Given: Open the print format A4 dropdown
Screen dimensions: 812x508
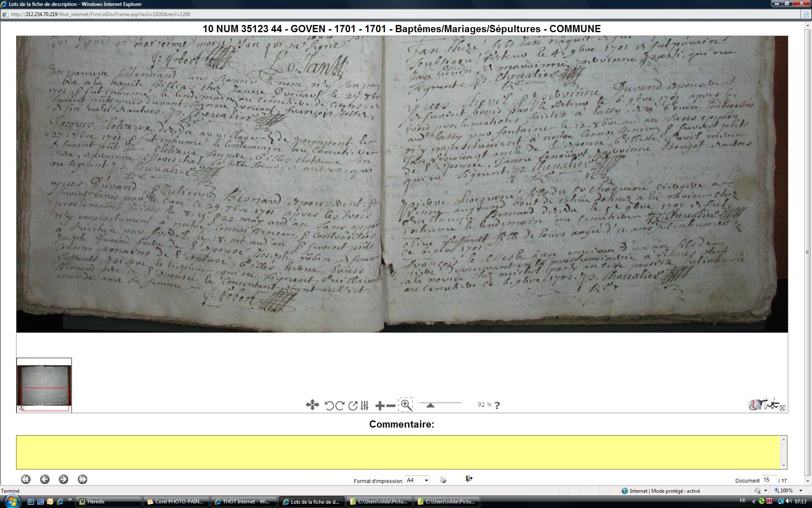Looking at the screenshot, I should click(x=417, y=480).
